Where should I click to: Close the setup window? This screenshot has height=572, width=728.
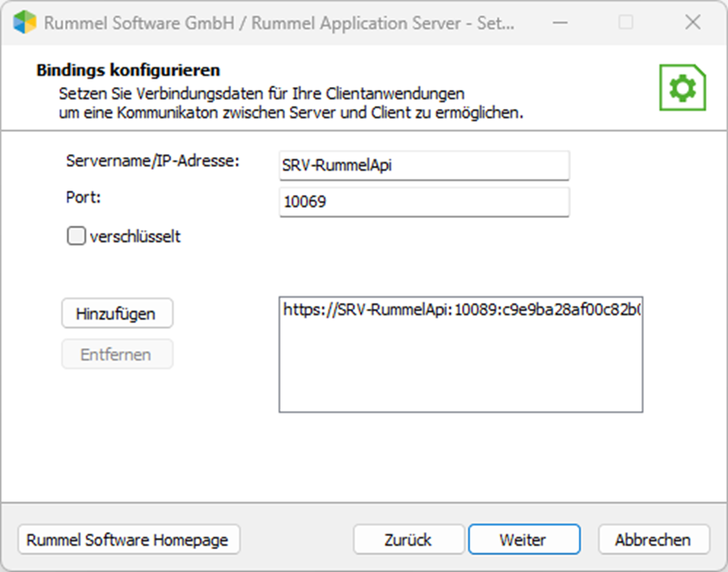(693, 22)
